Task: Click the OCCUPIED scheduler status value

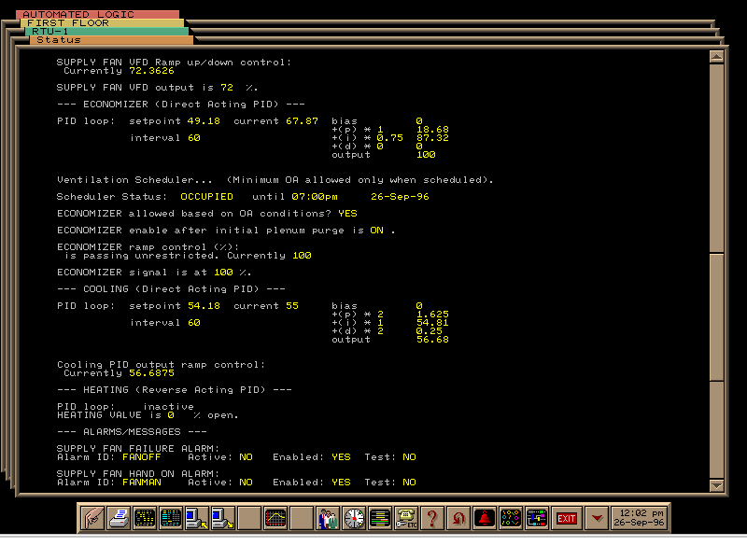Action: point(206,197)
